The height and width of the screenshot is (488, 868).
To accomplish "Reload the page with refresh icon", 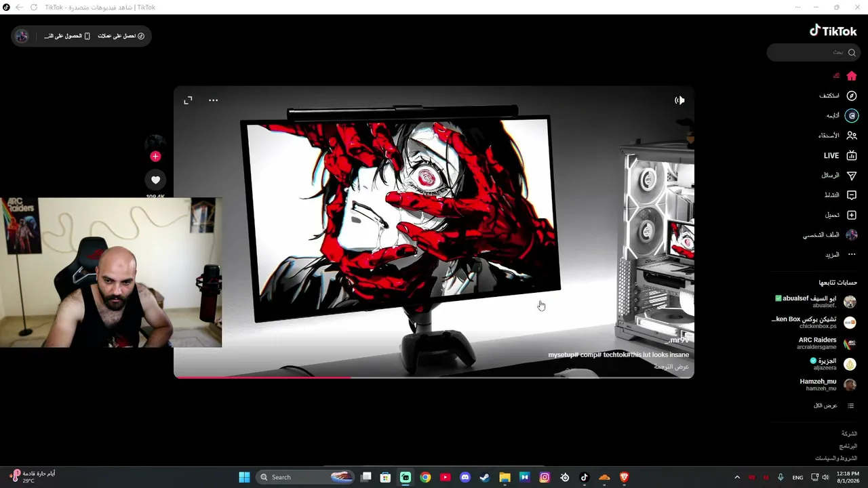I will [34, 7].
